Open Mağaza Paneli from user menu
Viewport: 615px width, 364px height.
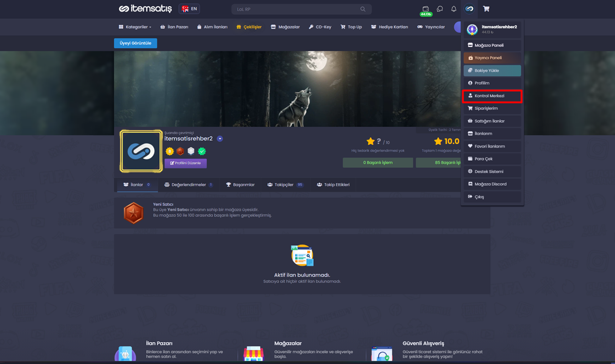pyautogui.click(x=492, y=45)
